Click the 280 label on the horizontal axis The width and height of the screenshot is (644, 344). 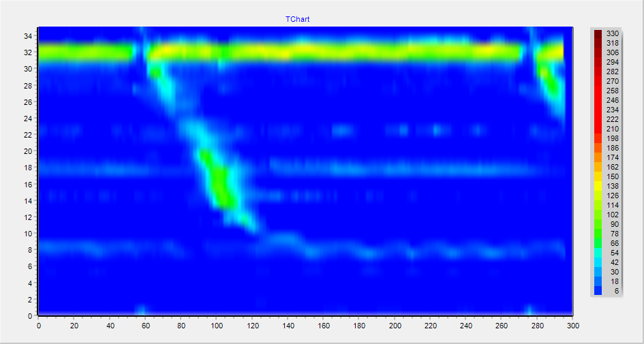[x=537, y=326]
